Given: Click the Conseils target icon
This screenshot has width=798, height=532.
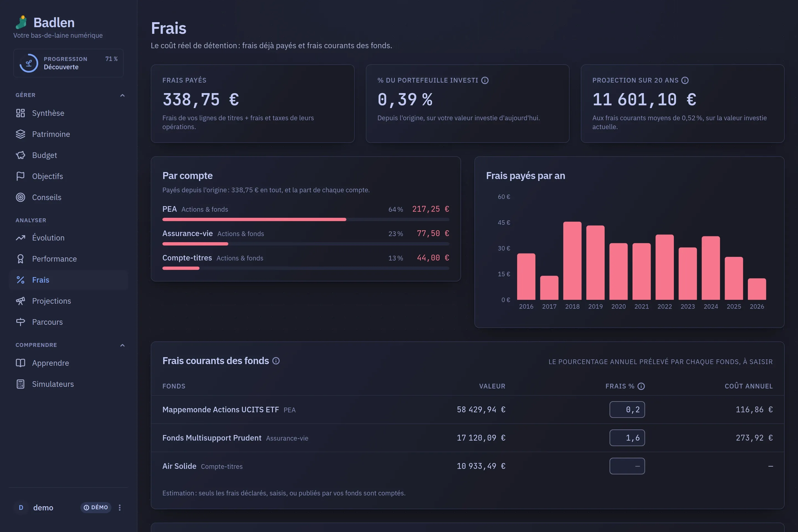Looking at the screenshot, I should click(20, 197).
